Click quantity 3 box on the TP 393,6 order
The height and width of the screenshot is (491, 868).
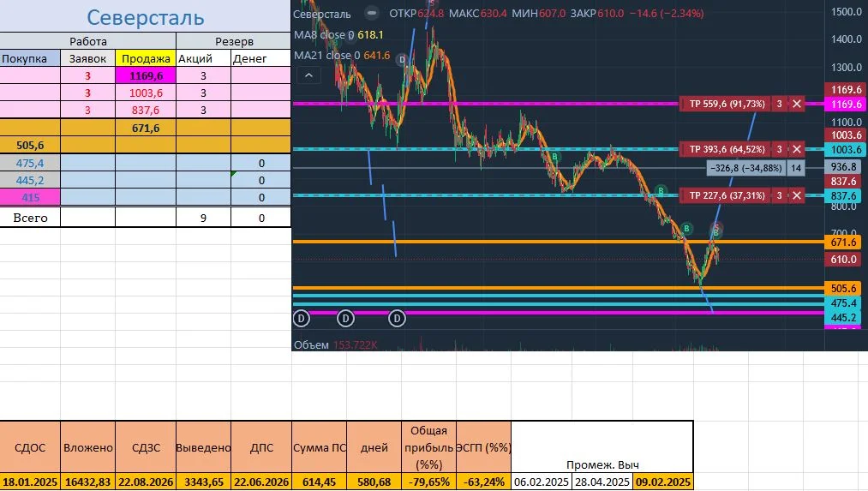coord(780,149)
